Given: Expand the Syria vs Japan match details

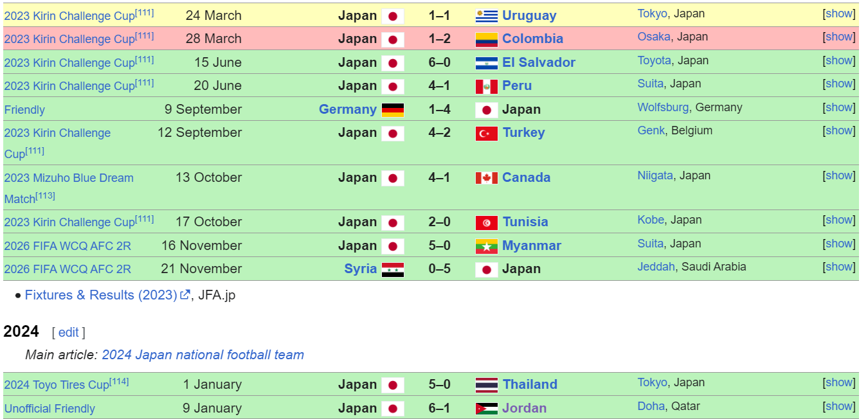Looking at the screenshot, I should pos(839,267).
